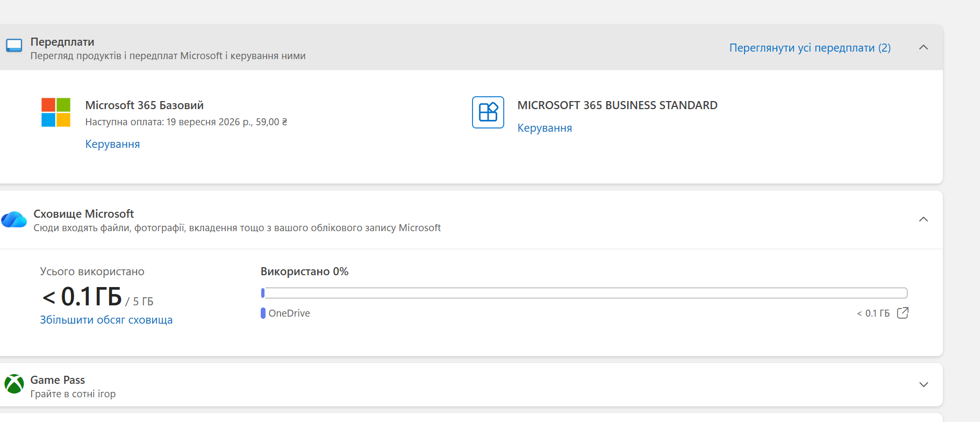Click MICROSOFT 365 BUSINESS STANDARD title

[617, 105]
